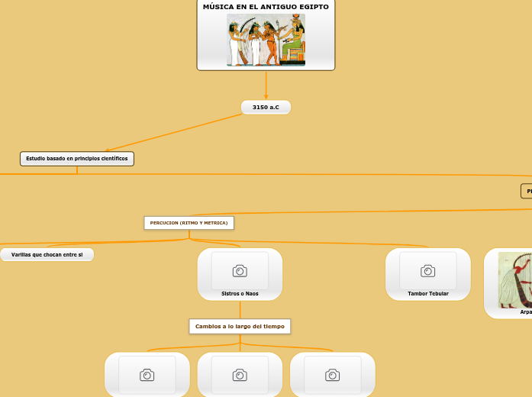532x397 pixels.
Task: Click connector line from 3150 a.C to Estudio node
Action: (176, 132)
